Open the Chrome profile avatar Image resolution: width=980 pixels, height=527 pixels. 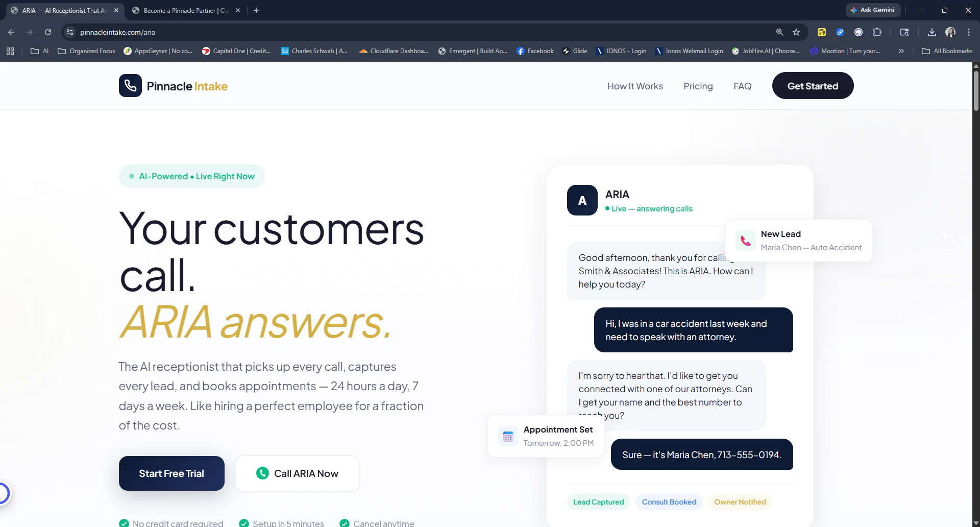click(x=950, y=32)
